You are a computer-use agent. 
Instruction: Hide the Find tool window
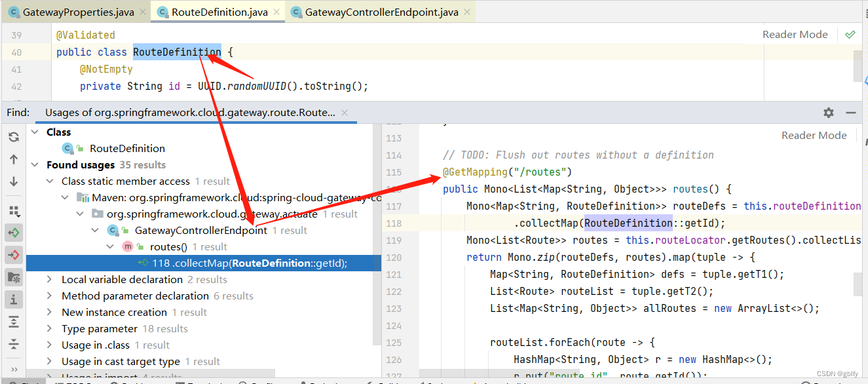(x=851, y=113)
